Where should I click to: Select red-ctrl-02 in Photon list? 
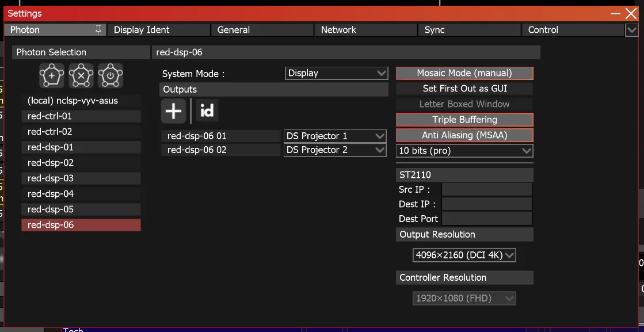click(81, 132)
